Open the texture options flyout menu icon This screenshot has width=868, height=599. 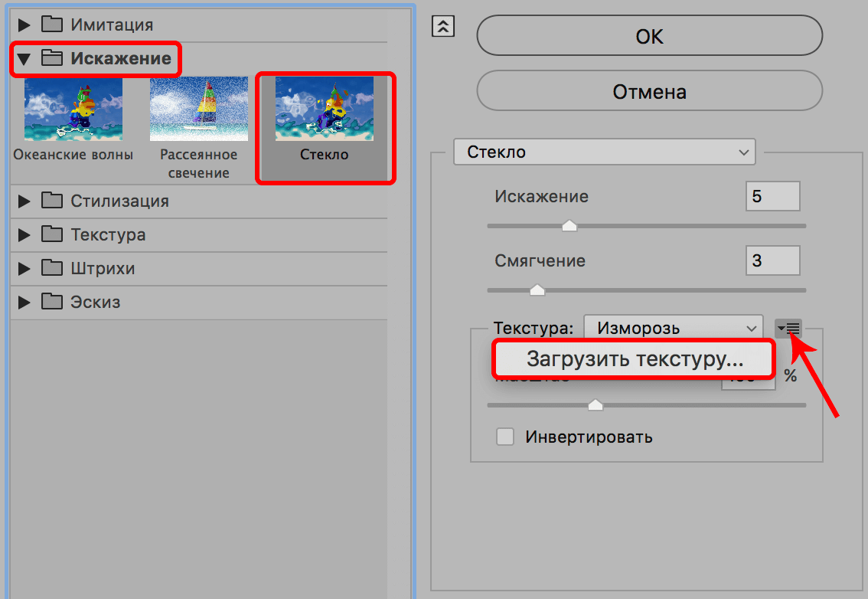788,328
